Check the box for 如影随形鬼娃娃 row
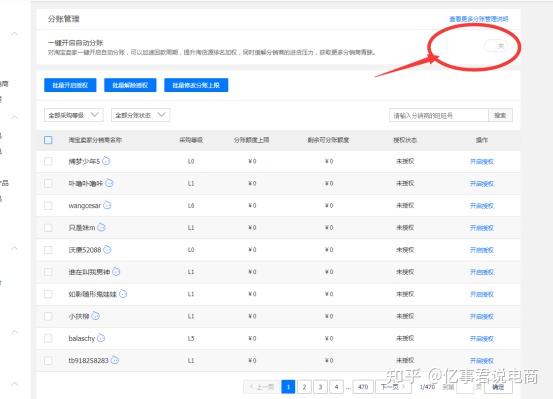 (48, 294)
